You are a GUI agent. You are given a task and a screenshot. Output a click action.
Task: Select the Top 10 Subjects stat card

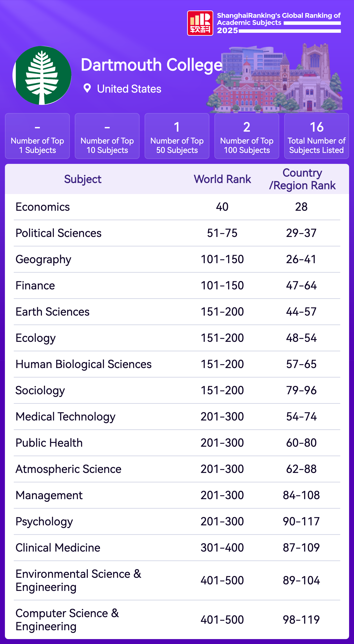[x=107, y=136]
